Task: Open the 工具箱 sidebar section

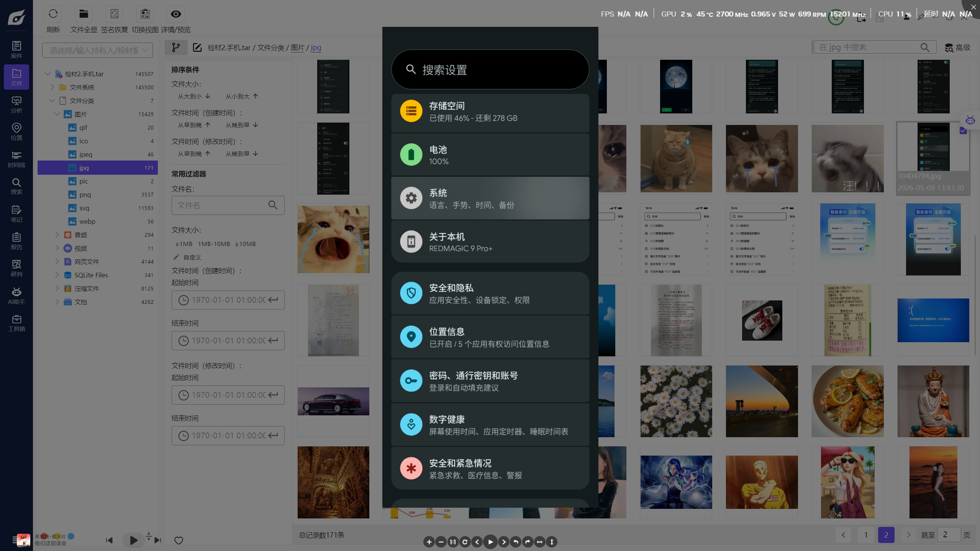Action: coord(16,323)
